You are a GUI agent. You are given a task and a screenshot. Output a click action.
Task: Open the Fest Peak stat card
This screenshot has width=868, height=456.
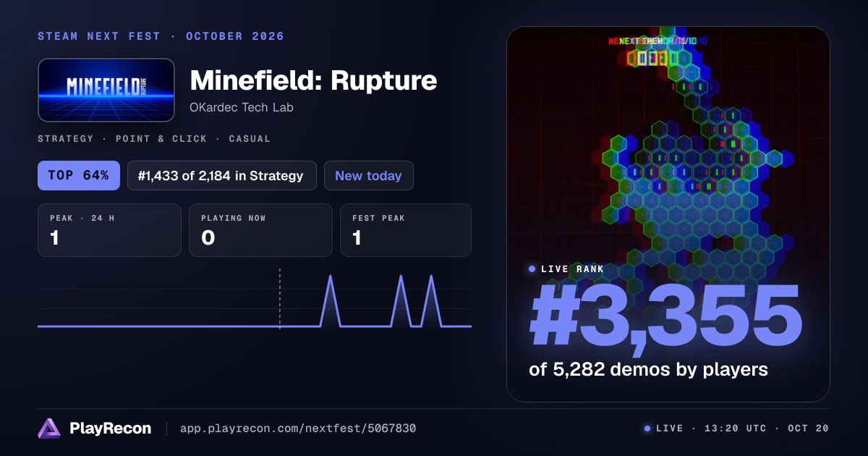coord(406,230)
